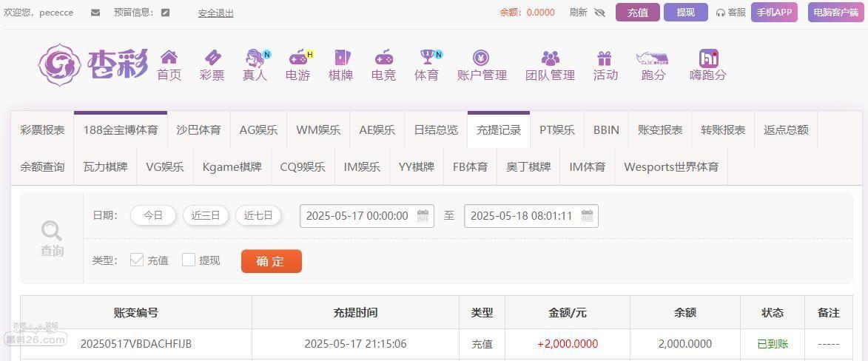Toggle balance visibility eye icon
This screenshot has height=361, width=868.
click(599, 13)
